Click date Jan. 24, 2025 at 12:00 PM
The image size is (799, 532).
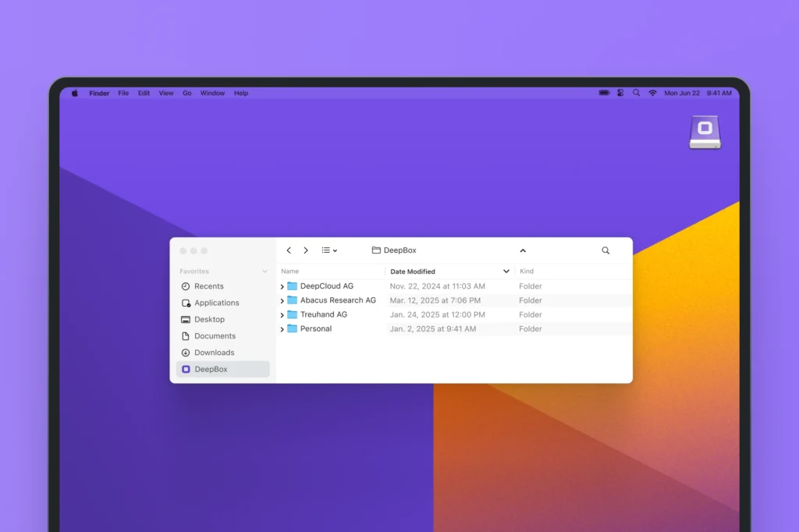(x=437, y=315)
